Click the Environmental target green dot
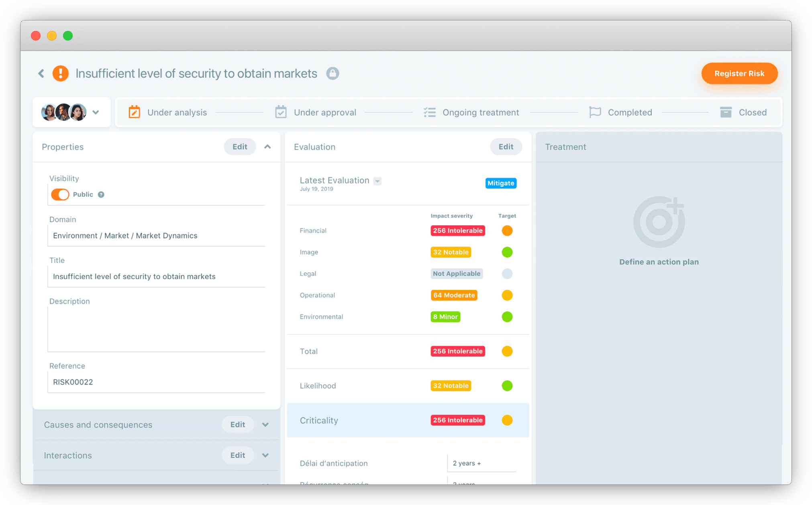 507,317
